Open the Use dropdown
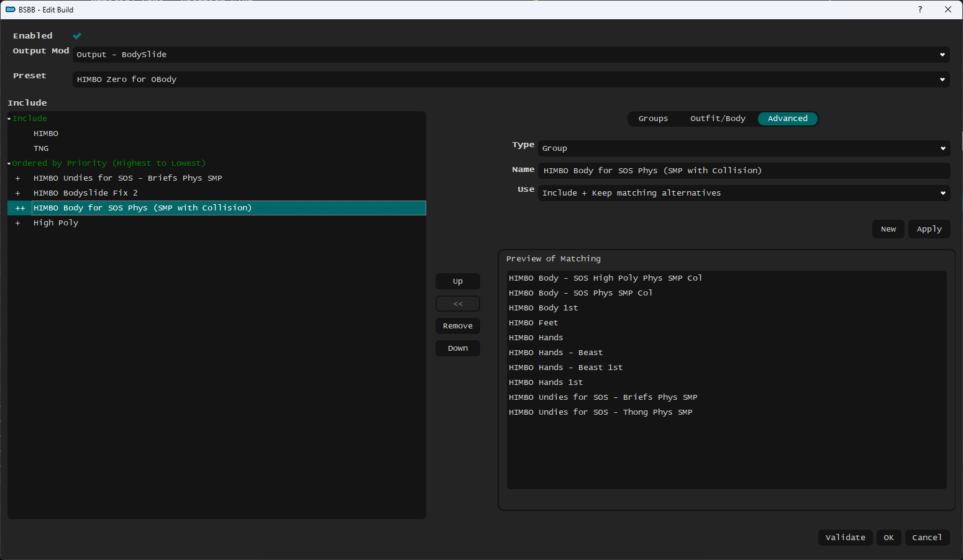This screenshot has height=560, width=963. (x=744, y=193)
